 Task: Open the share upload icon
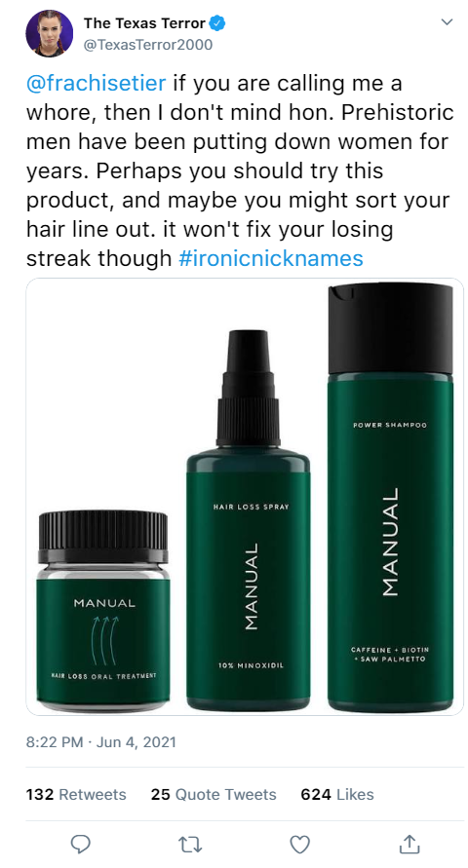point(409,844)
